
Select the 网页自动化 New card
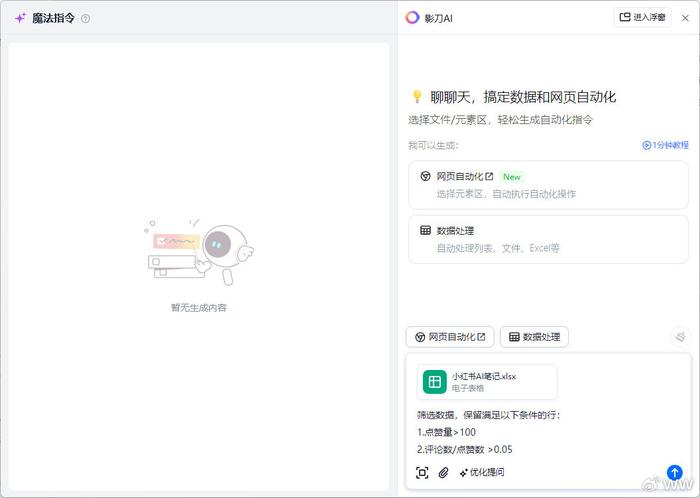[x=548, y=185]
